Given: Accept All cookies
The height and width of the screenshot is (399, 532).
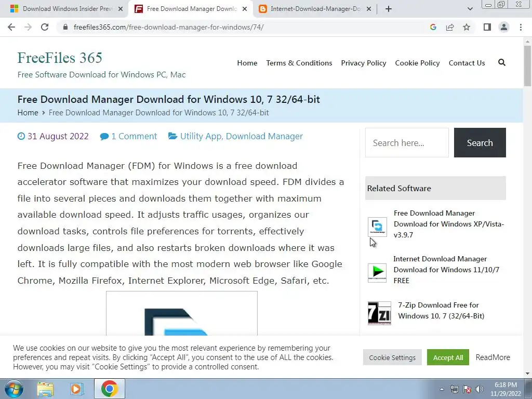Looking at the screenshot, I should pos(448,357).
